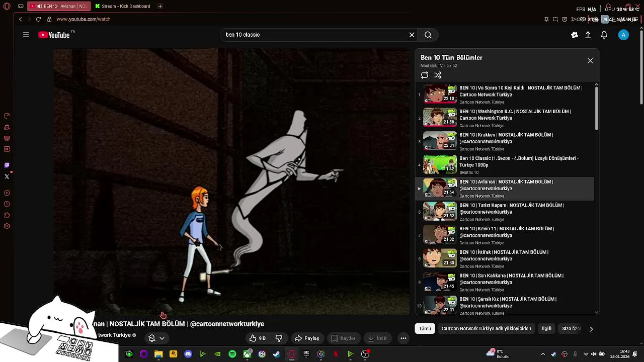Share the video via Paylaş
This screenshot has height=362, width=644.
point(307,338)
